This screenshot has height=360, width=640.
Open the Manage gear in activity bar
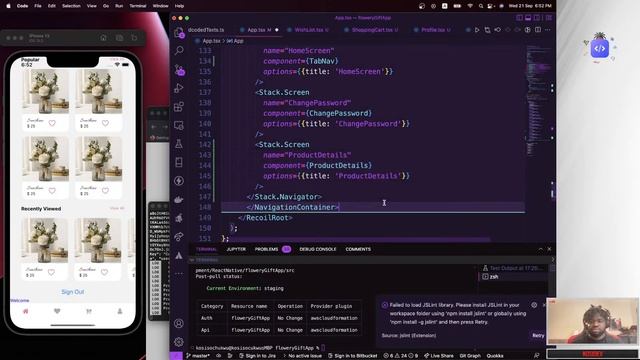[179, 342]
